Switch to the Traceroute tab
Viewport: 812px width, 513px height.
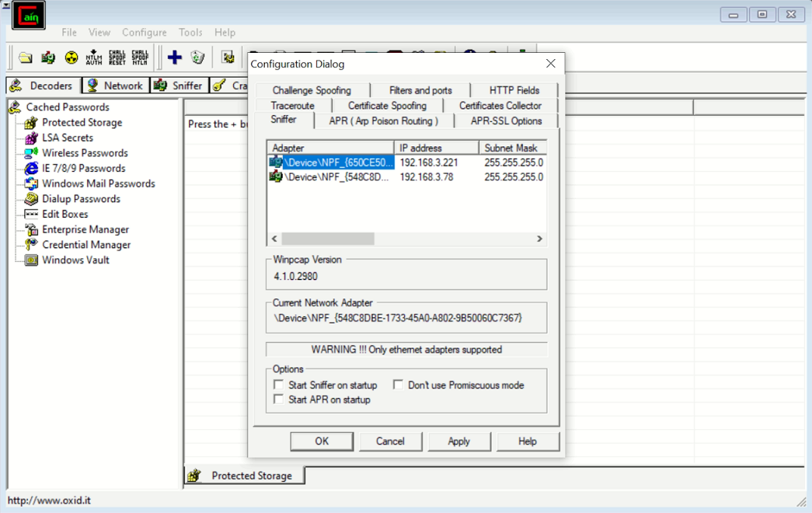tap(293, 105)
